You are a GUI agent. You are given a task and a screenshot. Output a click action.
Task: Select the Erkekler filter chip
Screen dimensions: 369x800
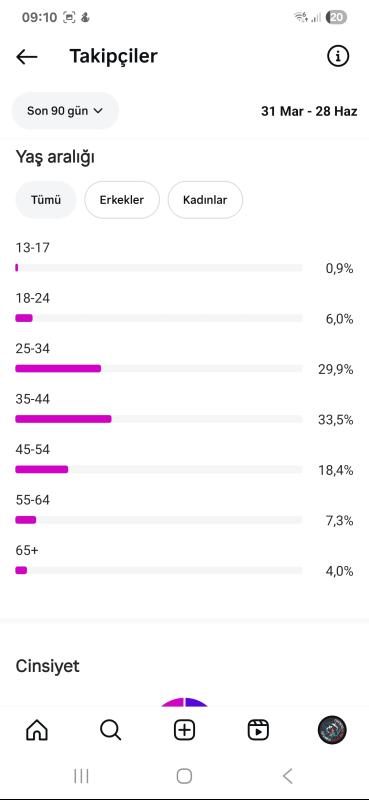coord(122,199)
